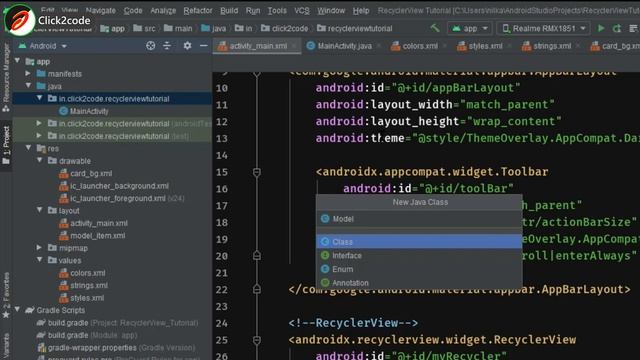Select colors.xml under values folder
Viewport: 640px width, 360px height.
coord(82,273)
